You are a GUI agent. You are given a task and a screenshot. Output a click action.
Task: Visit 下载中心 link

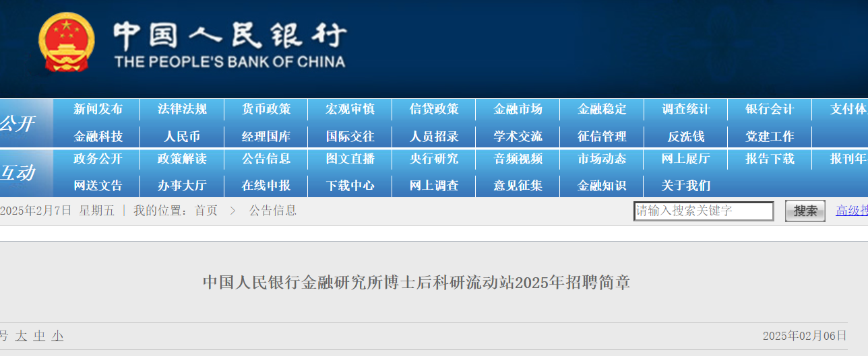(350, 186)
